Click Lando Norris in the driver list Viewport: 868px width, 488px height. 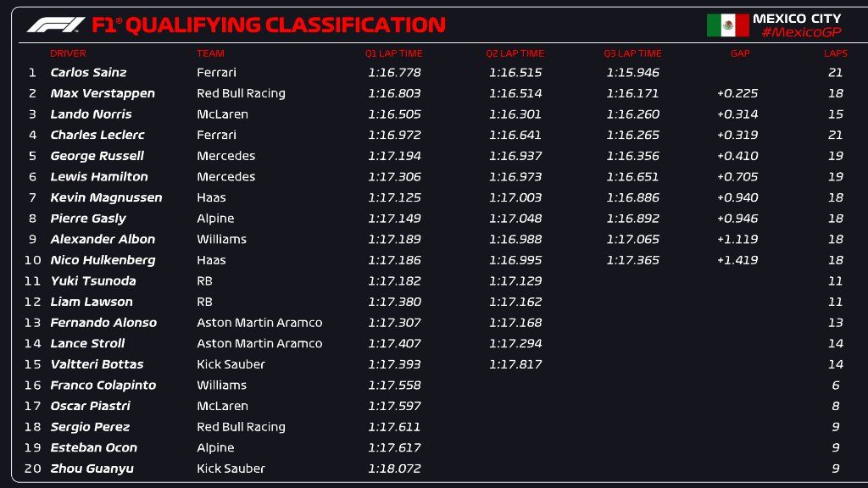point(91,114)
